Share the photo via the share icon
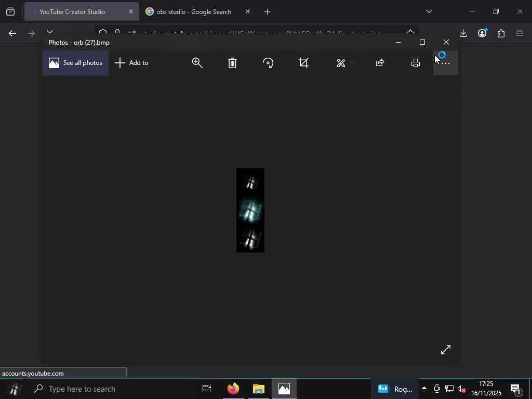 point(380,63)
